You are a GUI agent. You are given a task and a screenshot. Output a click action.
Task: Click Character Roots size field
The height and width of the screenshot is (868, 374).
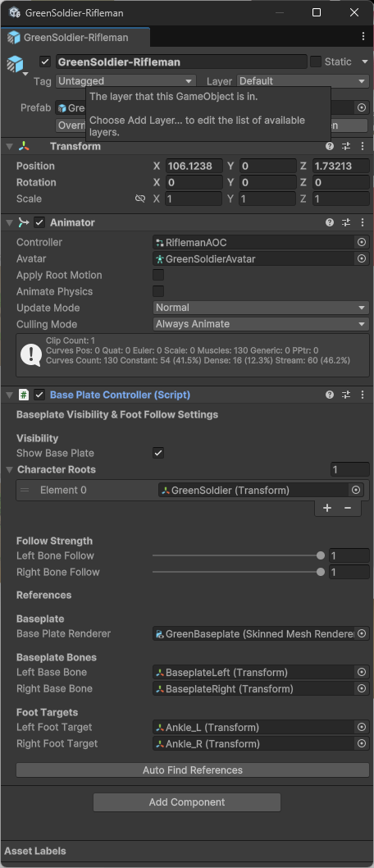(x=349, y=469)
